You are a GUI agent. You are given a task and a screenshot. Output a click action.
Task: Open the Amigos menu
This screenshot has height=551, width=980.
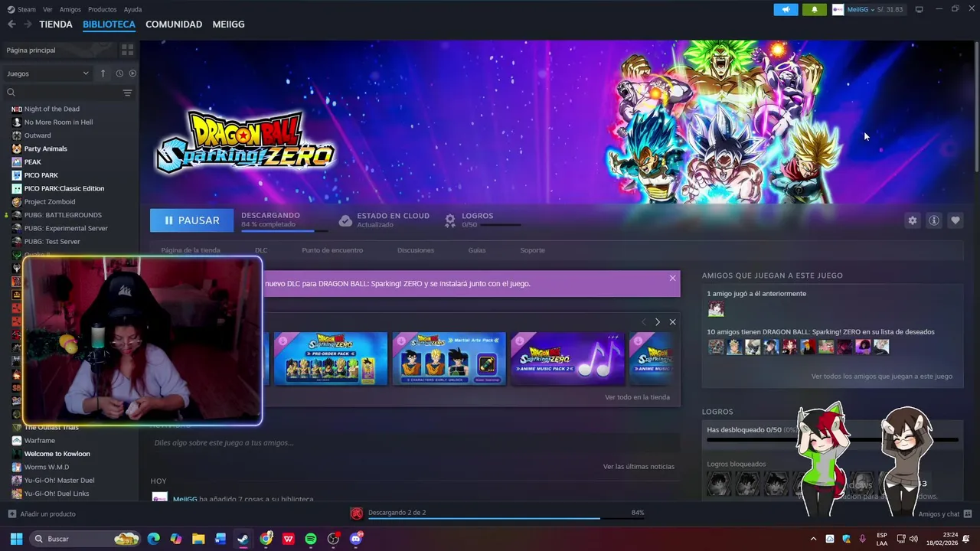pyautogui.click(x=70, y=9)
